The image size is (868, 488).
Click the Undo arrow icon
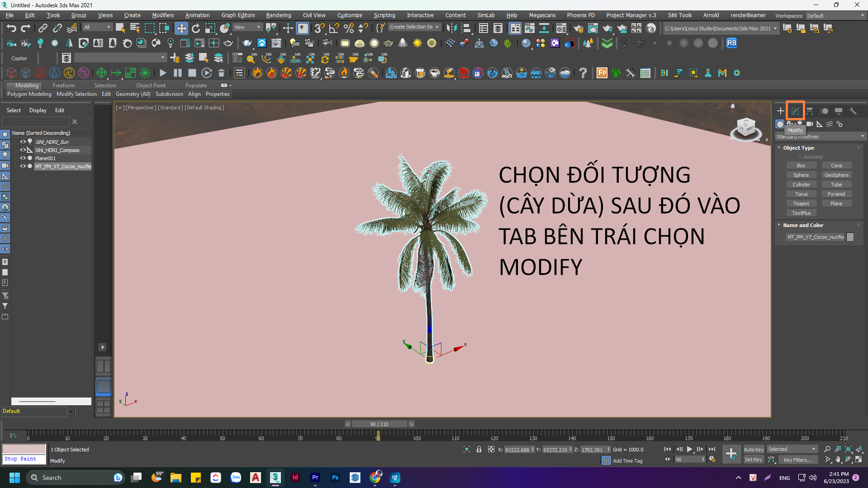click(11, 28)
